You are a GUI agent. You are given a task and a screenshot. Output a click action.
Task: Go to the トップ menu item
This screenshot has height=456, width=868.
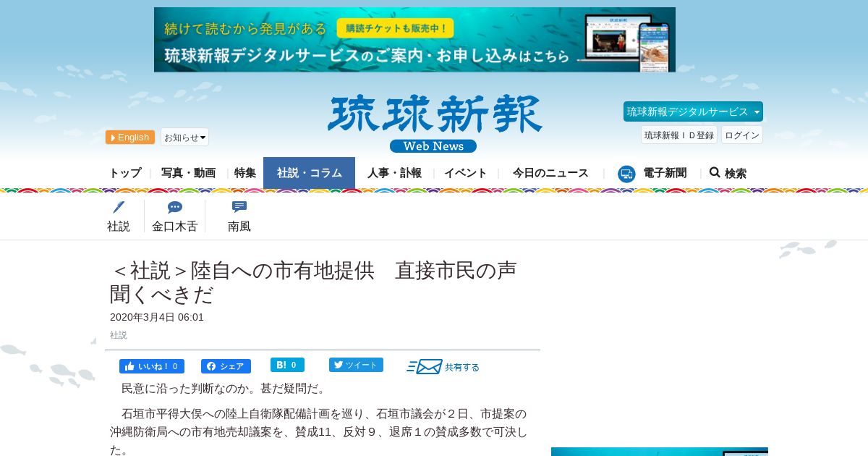click(x=125, y=173)
